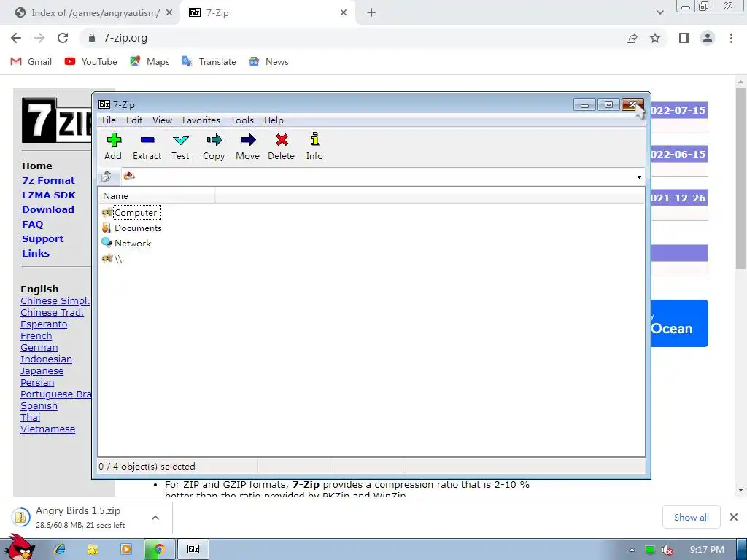Open the Favorites menu
The image size is (747, 560).
point(201,120)
